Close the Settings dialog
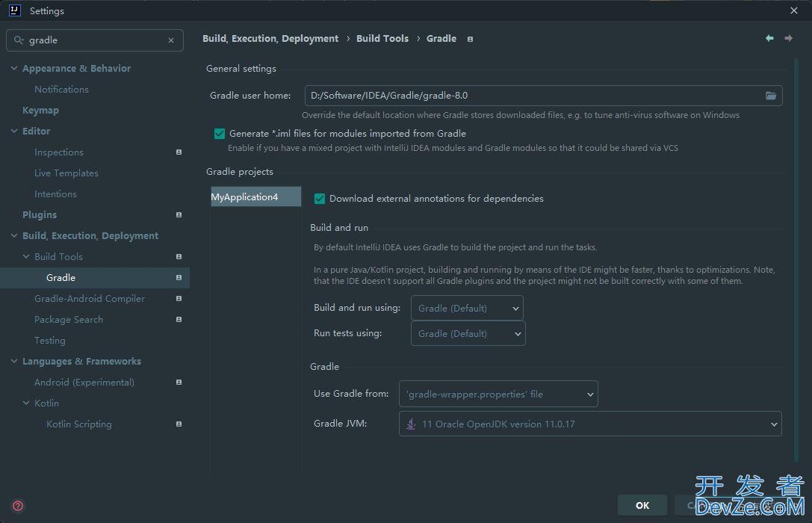 point(794,10)
